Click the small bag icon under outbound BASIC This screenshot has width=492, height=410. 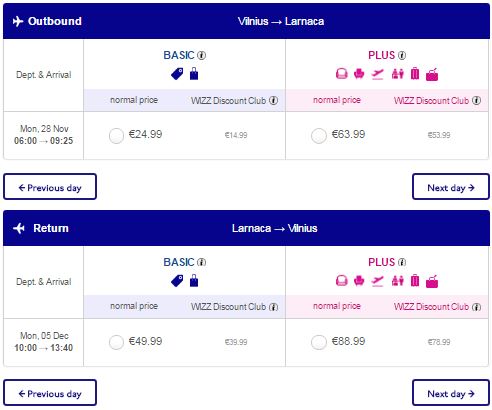(x=194, y=74)
